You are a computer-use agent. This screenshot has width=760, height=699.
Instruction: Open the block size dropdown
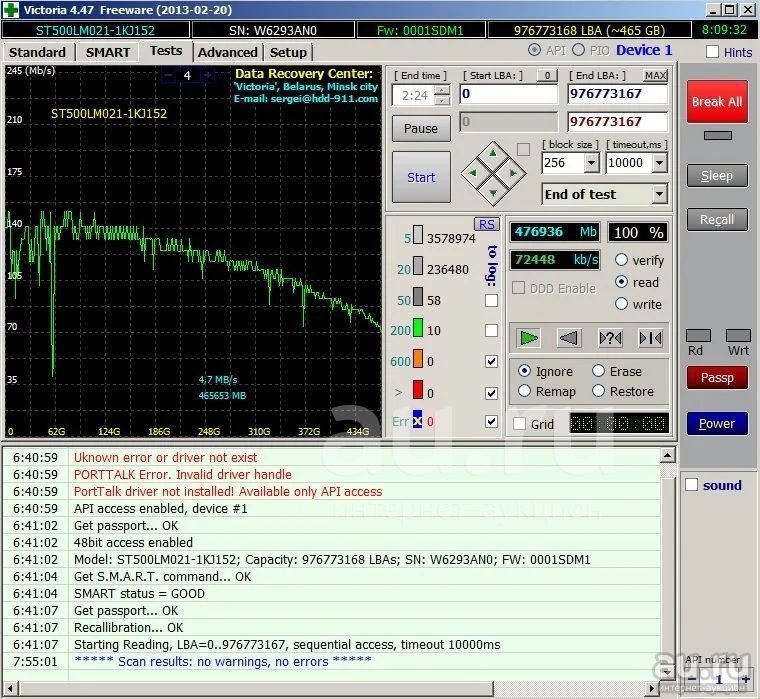pyautogui.click(x=591, y=163)
